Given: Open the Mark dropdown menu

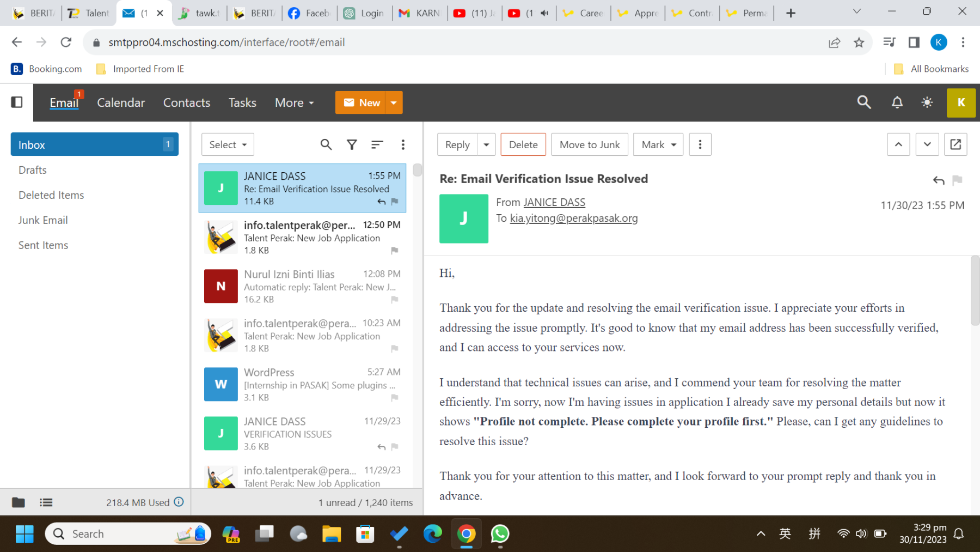Looking at the screenshot, I should click(x=658, y=144).
